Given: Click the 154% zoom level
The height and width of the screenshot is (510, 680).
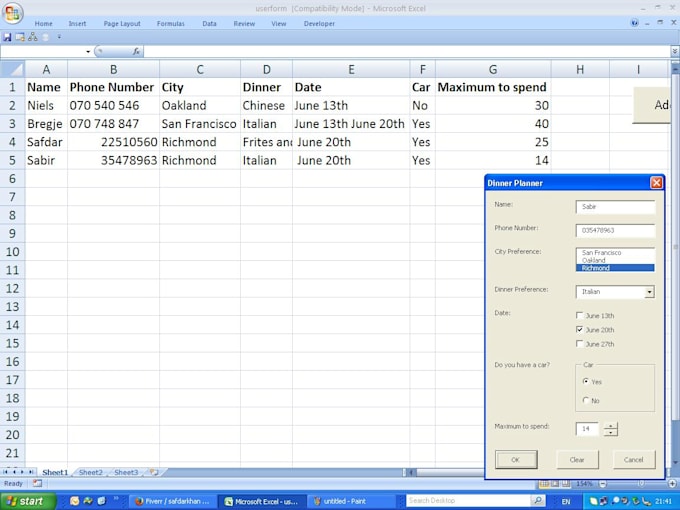Looking at the screenshot, I should (x=584, y=483).
